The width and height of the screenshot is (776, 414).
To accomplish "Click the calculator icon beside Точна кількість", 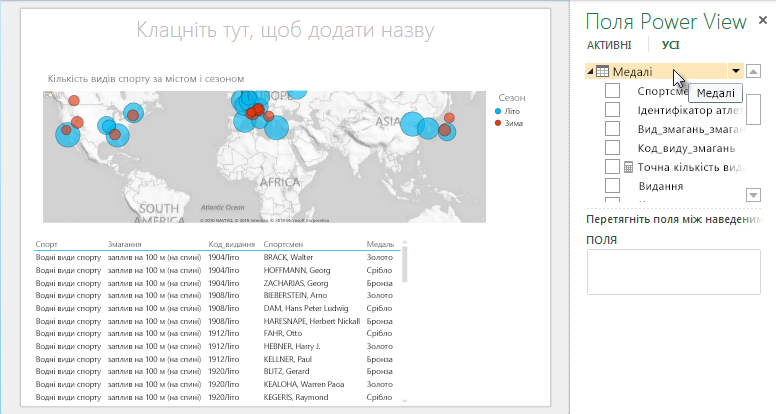I will pyautogui.click(x=628, y=167).
